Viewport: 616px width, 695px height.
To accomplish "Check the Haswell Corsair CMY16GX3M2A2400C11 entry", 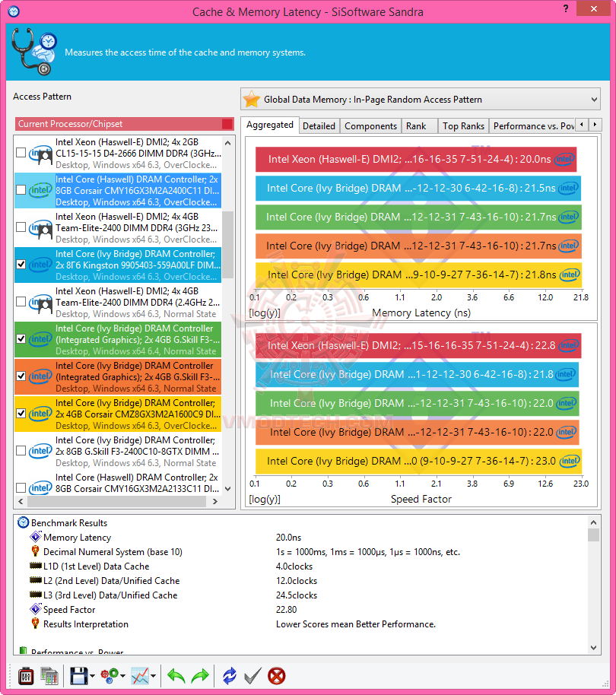I will click(21, 190).
